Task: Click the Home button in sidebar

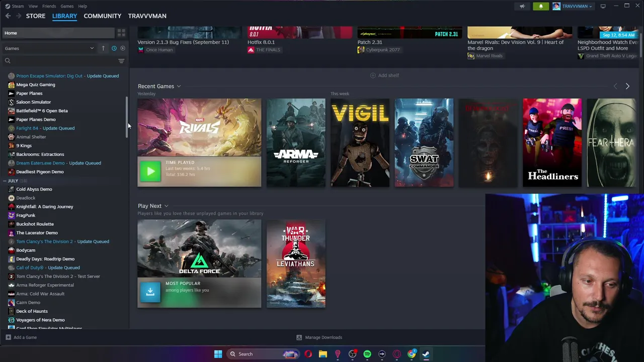Action: click(58, 33)
